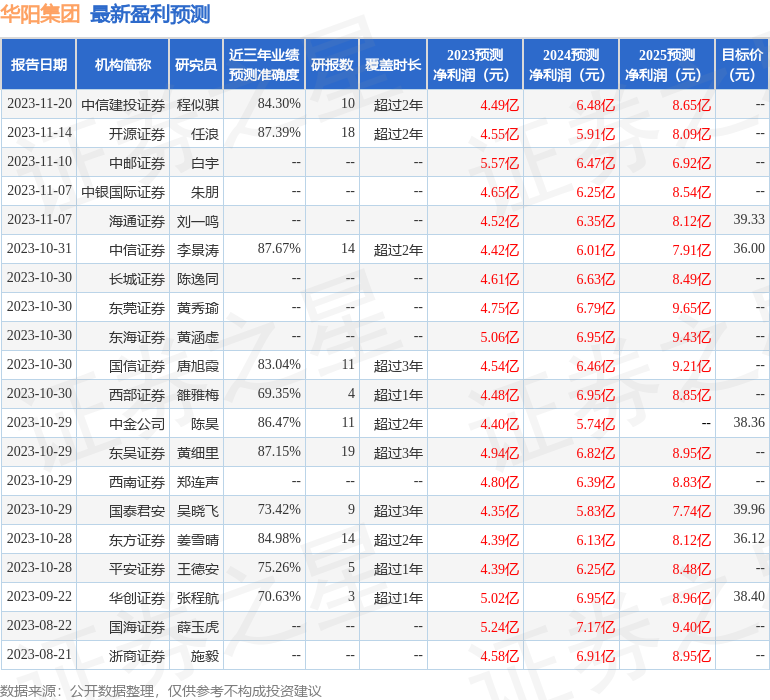Click the 近三年业绩预测准确度 header
The width and height of the screenshot is (770, 700).
coord(264,65)
